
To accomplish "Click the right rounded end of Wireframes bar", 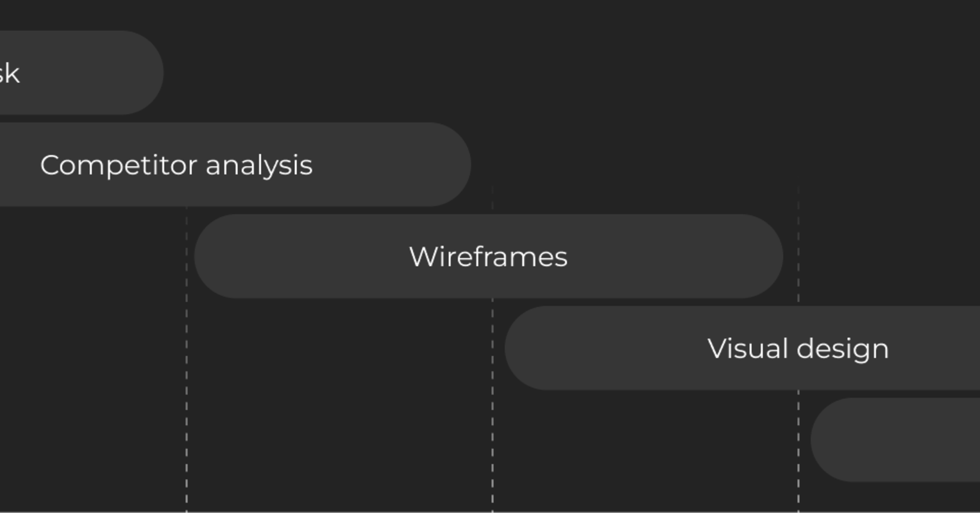I will tap(763, 256).
